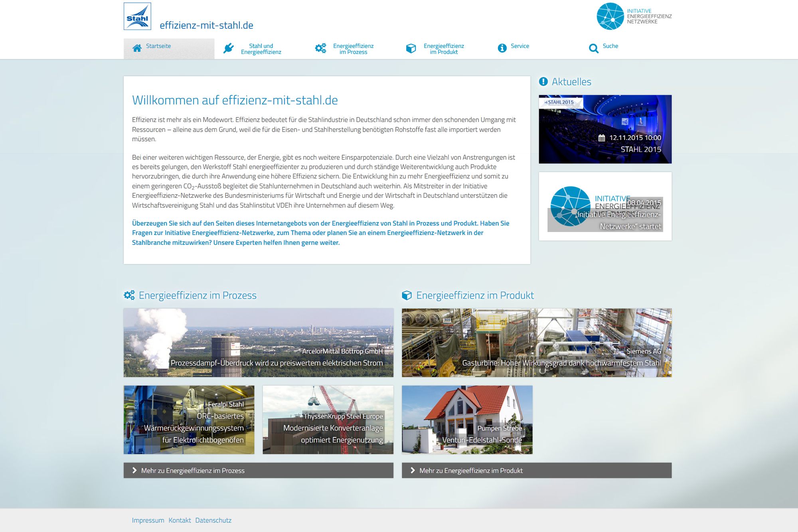798x532 pixels.
Task: Click the plug icon for Stahl und Energieeffizienz
Action: tap(228, 48)
